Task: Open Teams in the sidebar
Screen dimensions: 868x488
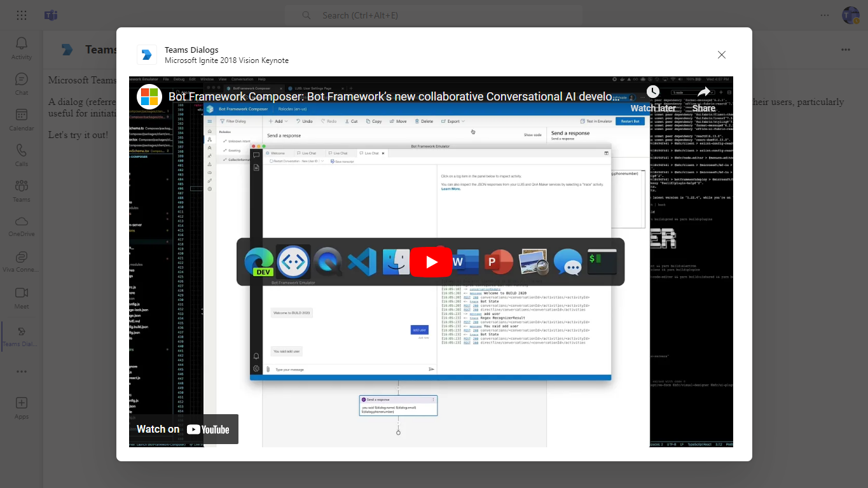Action: coord(22,191)
